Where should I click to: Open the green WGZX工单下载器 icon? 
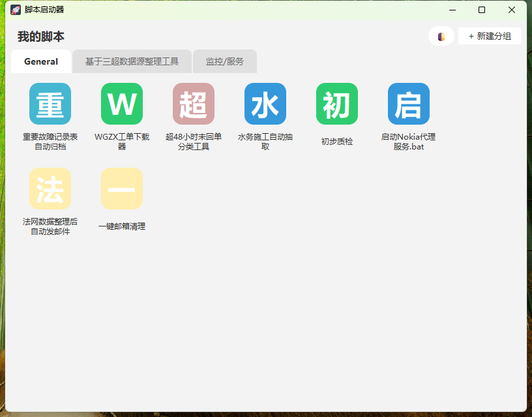122,104
